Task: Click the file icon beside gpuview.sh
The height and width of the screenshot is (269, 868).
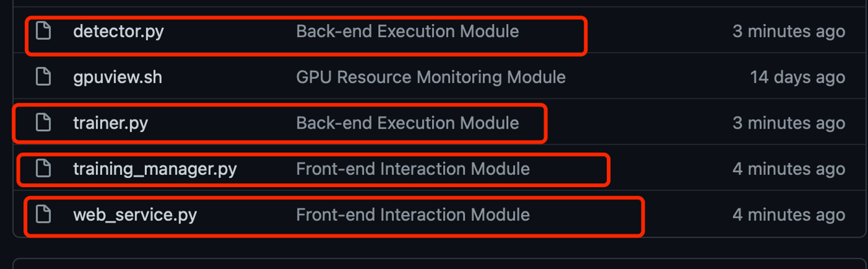Action: 43,77
